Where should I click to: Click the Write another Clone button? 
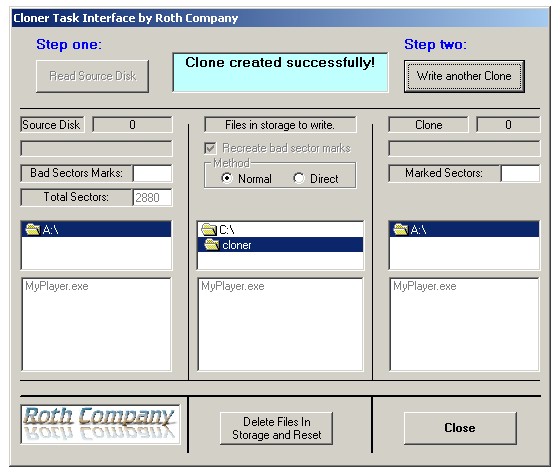coord(464,76)
